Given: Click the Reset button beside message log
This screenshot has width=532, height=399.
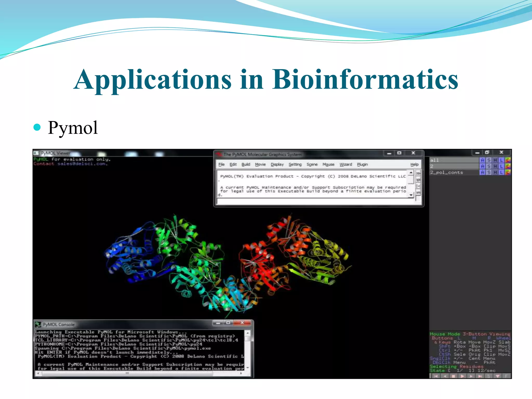Looking at the screenshot, I should point(418,173).
